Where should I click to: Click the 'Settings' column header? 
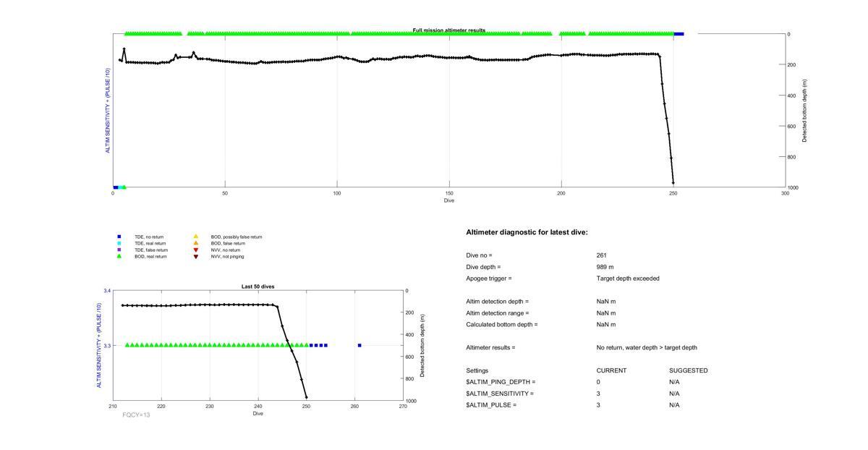click(x=477, y=371)
